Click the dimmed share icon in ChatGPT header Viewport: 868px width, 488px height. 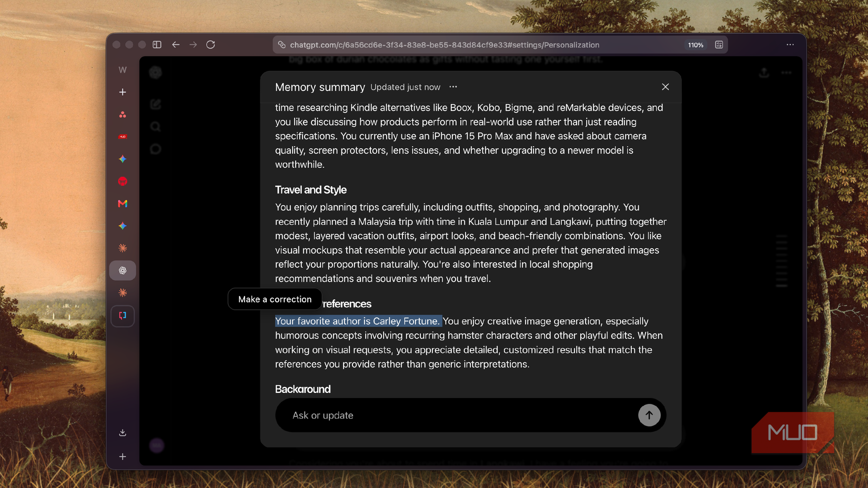point(764,73)
